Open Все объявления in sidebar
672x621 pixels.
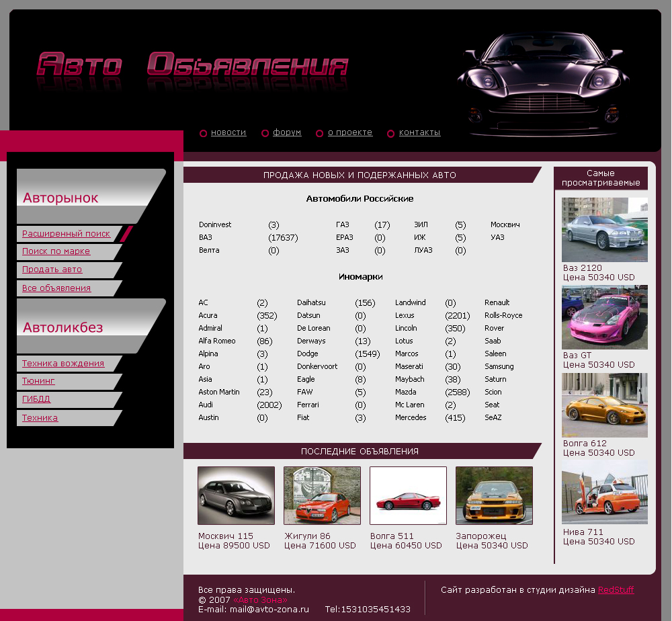(56, 288)
